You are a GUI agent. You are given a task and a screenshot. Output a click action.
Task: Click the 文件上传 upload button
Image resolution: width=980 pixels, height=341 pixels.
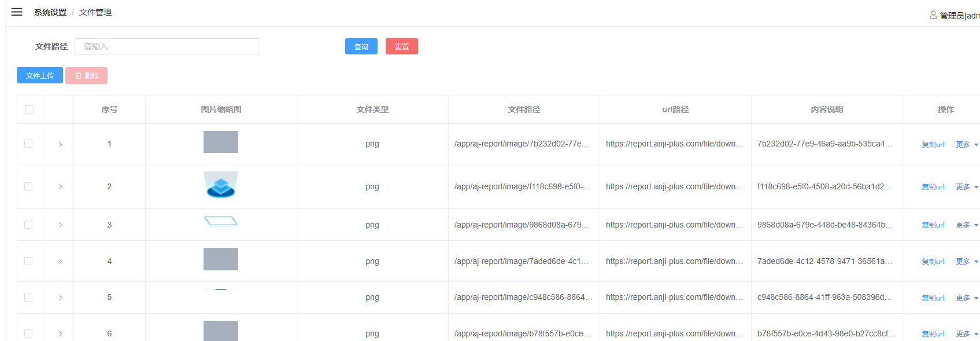[40, 75]
